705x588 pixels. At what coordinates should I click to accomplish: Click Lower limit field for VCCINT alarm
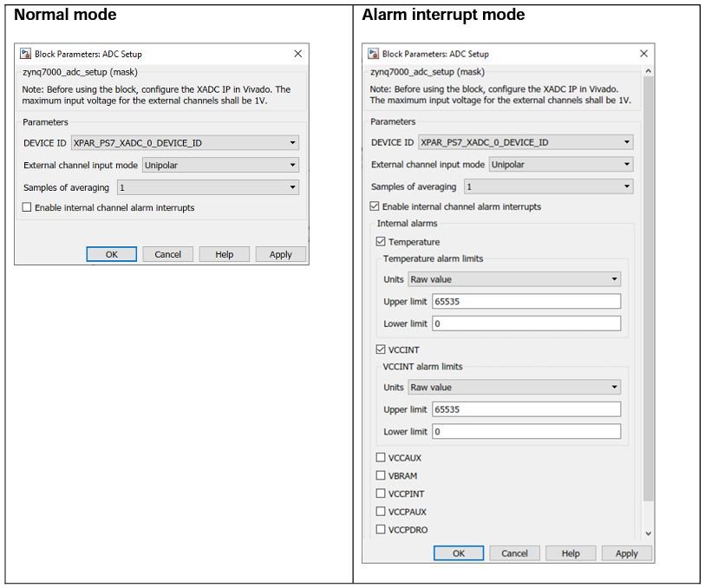525,431
